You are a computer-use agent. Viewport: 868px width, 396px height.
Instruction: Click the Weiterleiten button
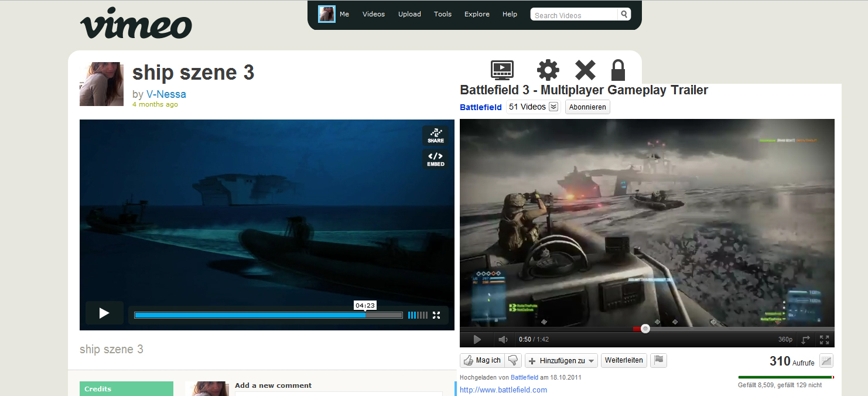click(624, 360)
